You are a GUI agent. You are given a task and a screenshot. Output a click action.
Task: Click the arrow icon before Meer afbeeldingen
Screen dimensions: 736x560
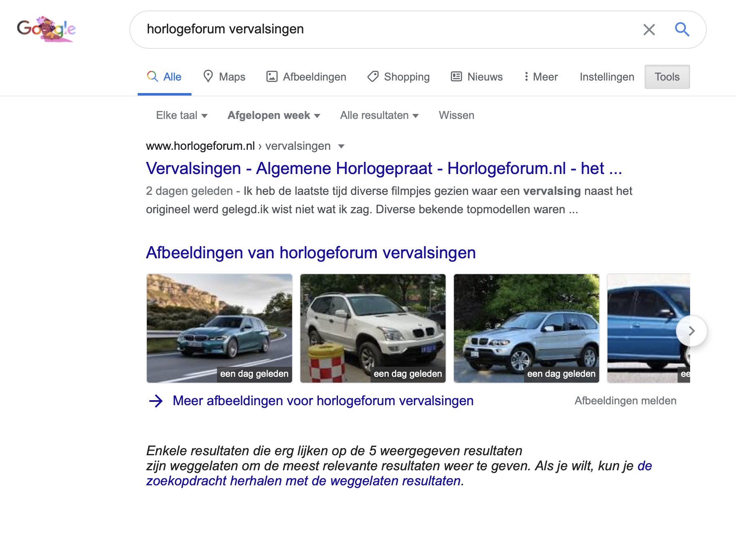pos(156,401)
